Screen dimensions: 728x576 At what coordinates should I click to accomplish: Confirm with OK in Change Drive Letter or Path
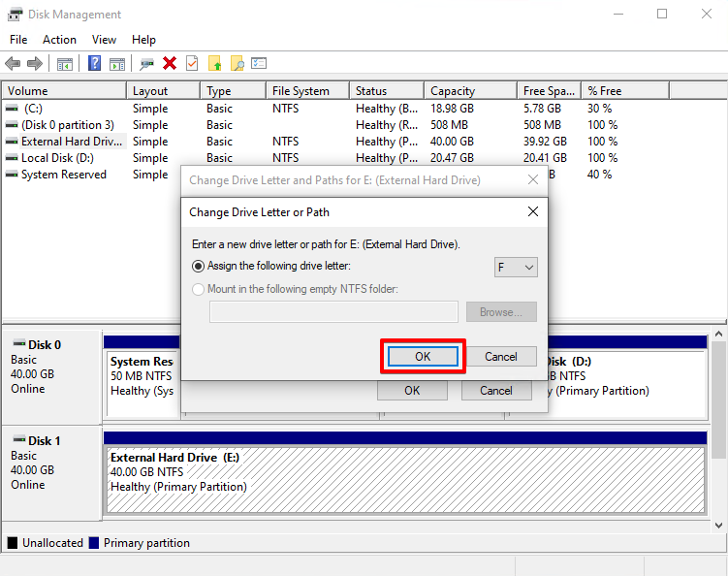click(x=423, y=356)
